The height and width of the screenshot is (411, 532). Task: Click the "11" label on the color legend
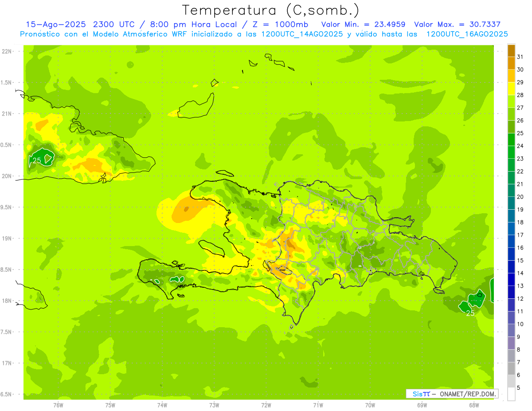point(520,311)
